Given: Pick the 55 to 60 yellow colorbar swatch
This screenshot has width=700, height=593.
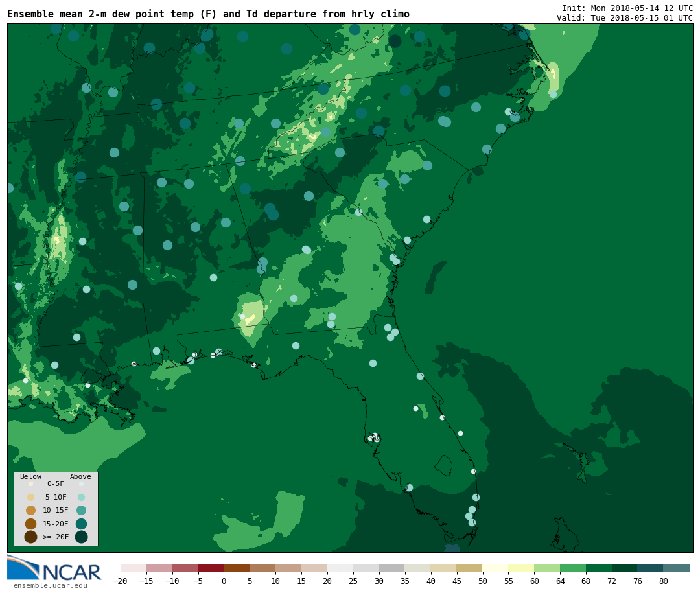Looking at the screenshot, I should pos(521,568).
